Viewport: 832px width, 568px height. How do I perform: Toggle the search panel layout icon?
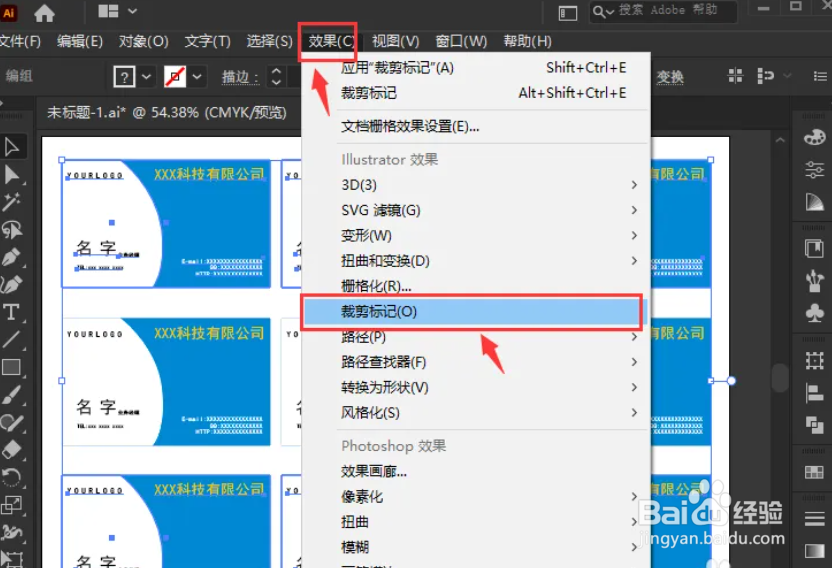point(568,13)
